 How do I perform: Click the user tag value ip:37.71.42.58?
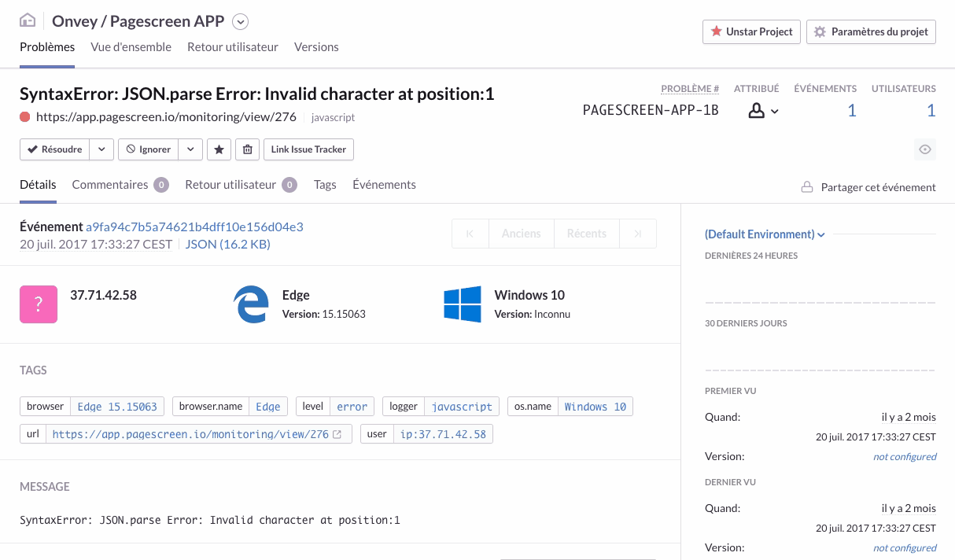[443, 434]
